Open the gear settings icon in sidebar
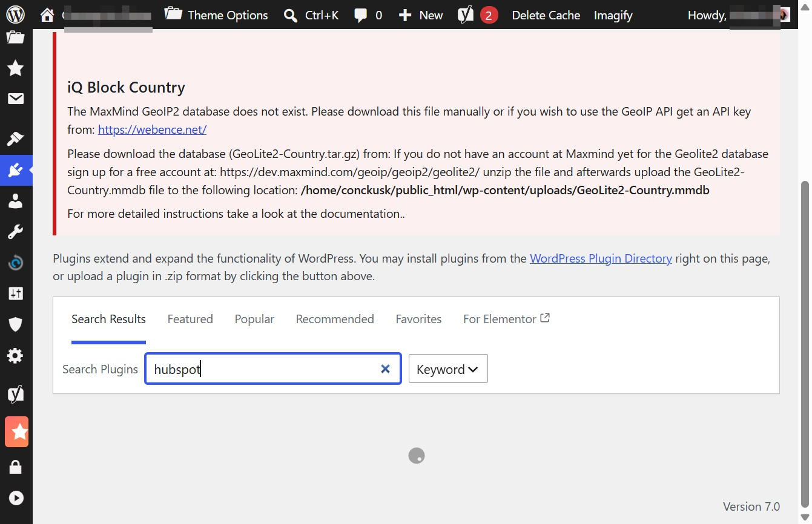 click(x=16, y=355)
